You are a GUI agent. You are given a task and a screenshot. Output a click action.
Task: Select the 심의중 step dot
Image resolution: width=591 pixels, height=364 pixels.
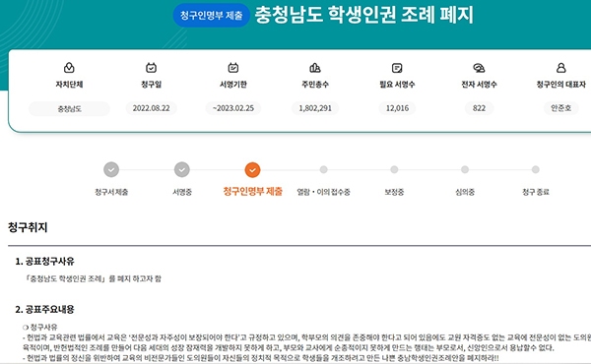(465, 170)
